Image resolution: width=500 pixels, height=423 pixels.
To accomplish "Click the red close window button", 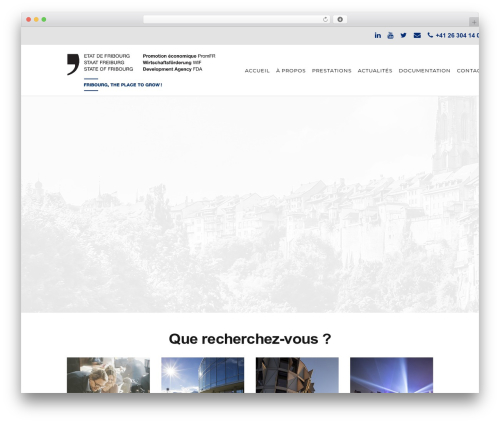I will (29, 20).
